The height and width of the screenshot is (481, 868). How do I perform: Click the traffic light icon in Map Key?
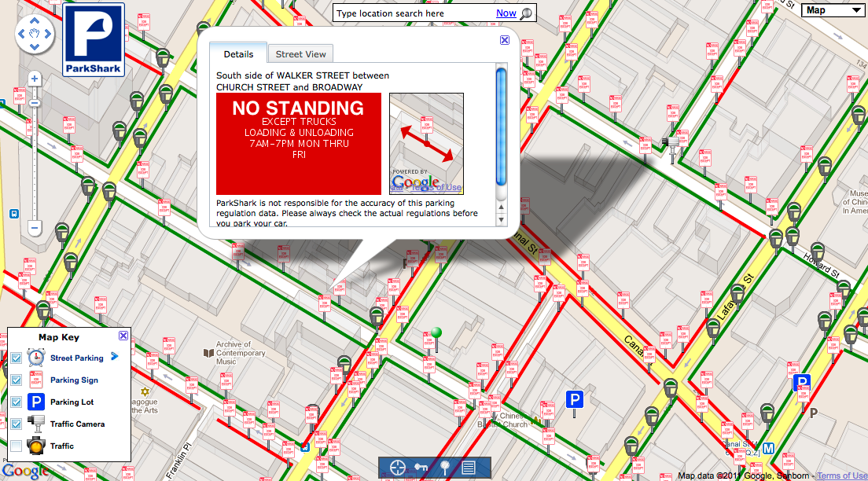36,446
